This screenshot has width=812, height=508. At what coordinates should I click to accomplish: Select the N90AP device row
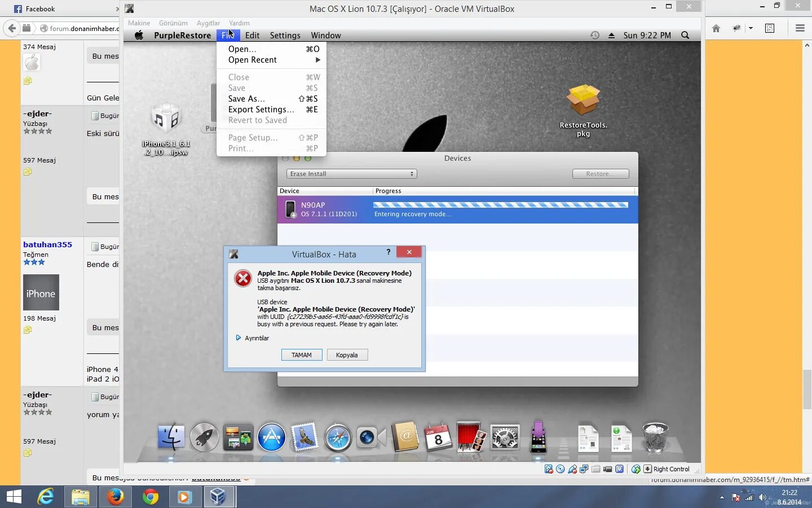pyautogui.click(x=457, y=209)
